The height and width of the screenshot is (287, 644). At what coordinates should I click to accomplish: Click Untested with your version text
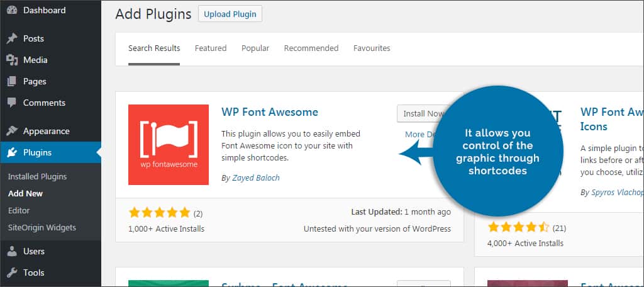pos(377,229)
